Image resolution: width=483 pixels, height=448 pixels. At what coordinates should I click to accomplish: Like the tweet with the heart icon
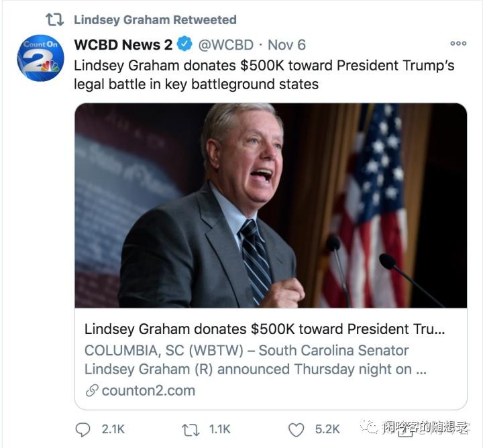[x=296, y=430]
